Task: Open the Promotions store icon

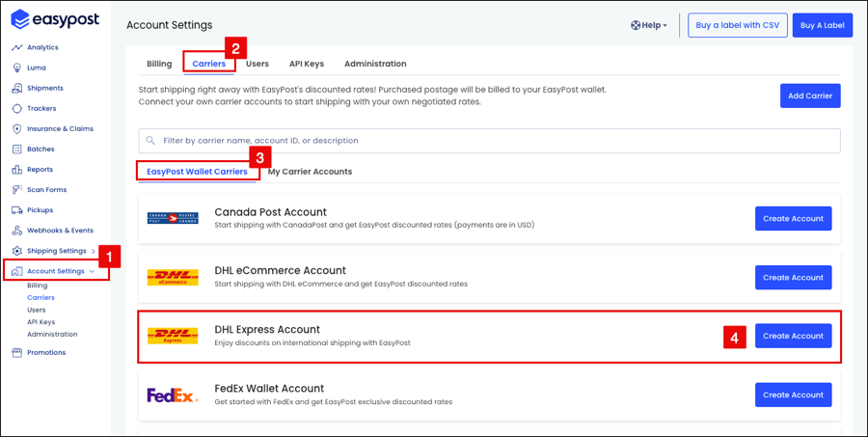Action: [16, 352]
